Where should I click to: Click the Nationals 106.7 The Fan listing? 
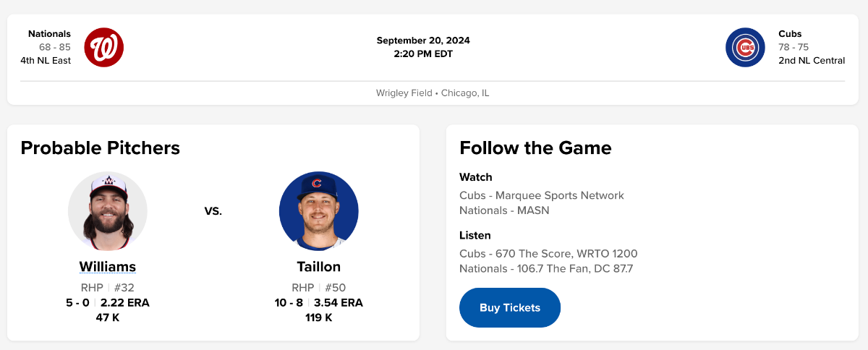point(546,269)
